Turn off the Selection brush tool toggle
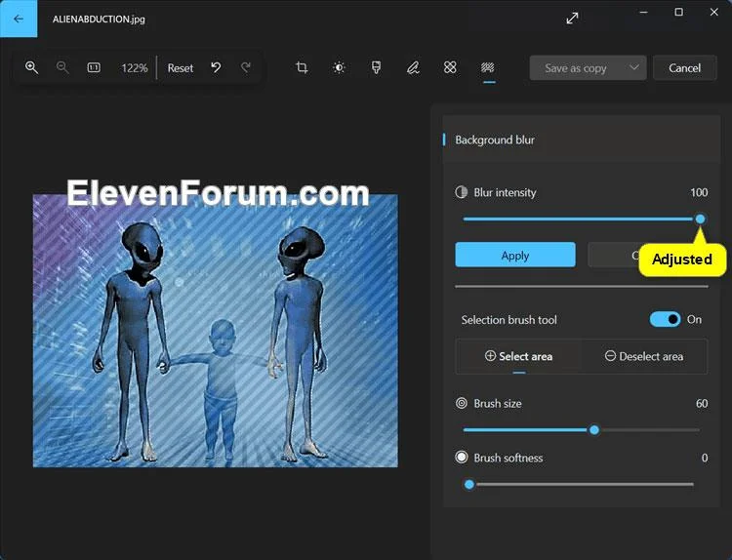732x560 pixels. pos(665,319)
